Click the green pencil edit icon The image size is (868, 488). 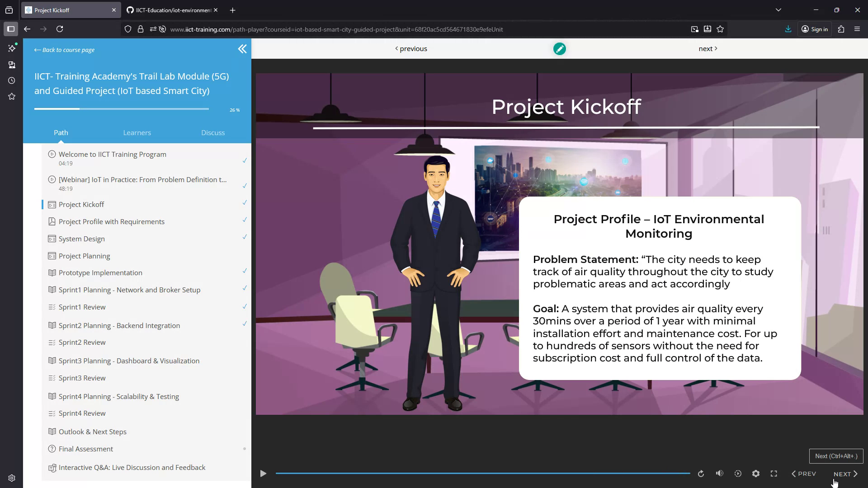560,49
